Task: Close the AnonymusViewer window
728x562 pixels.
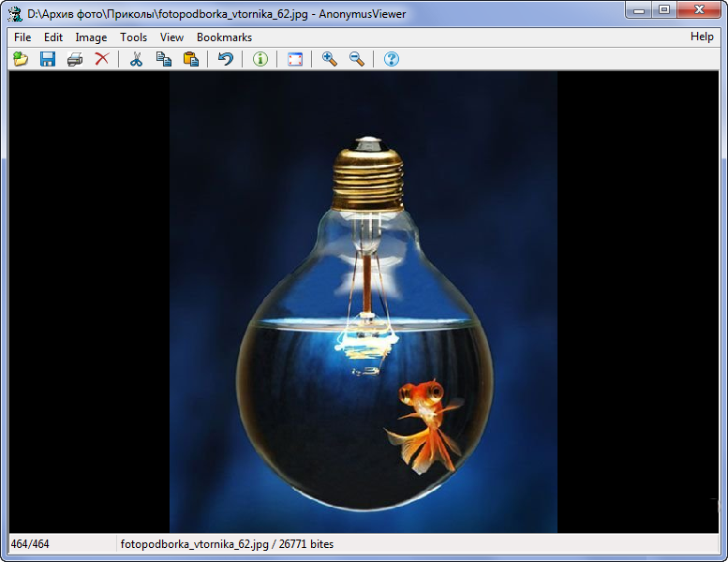Action: pos(699,9)
